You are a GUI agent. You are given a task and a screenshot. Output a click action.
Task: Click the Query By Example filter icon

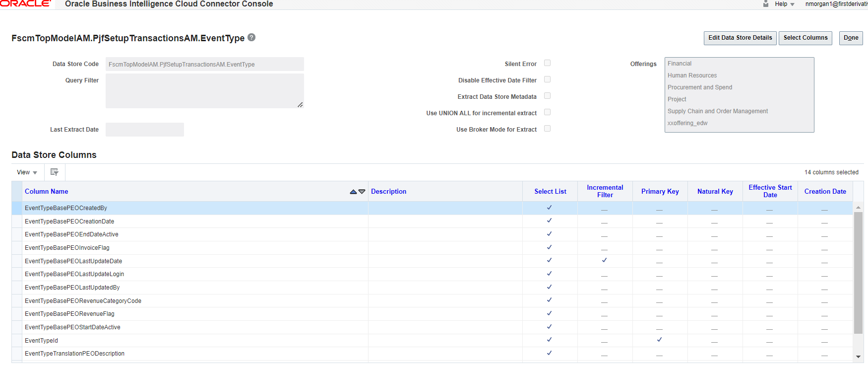coord(55,172)
